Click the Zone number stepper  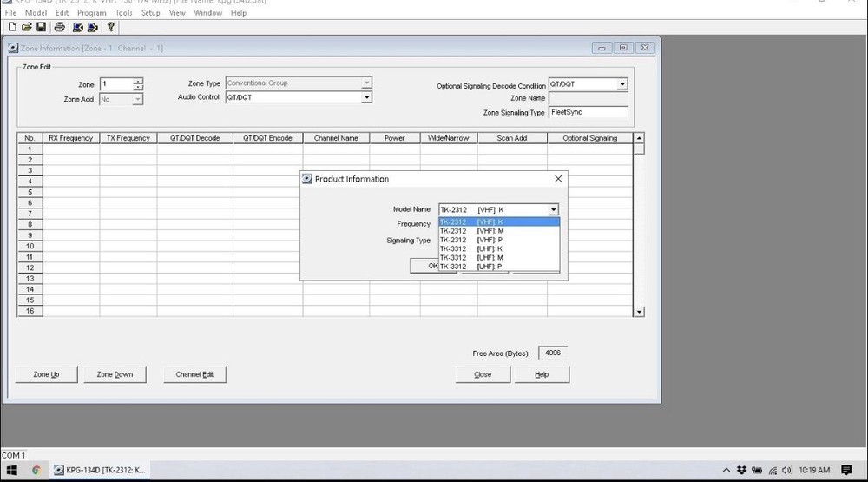click(x=138, y=84)
